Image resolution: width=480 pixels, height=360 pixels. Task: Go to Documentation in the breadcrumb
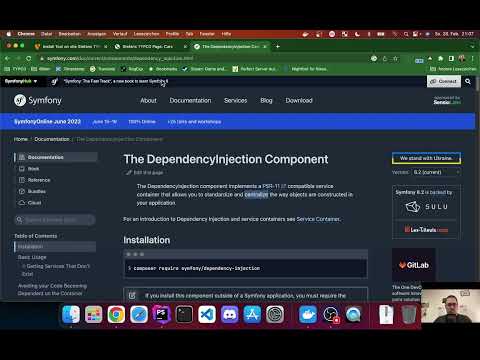click(52, 139)
